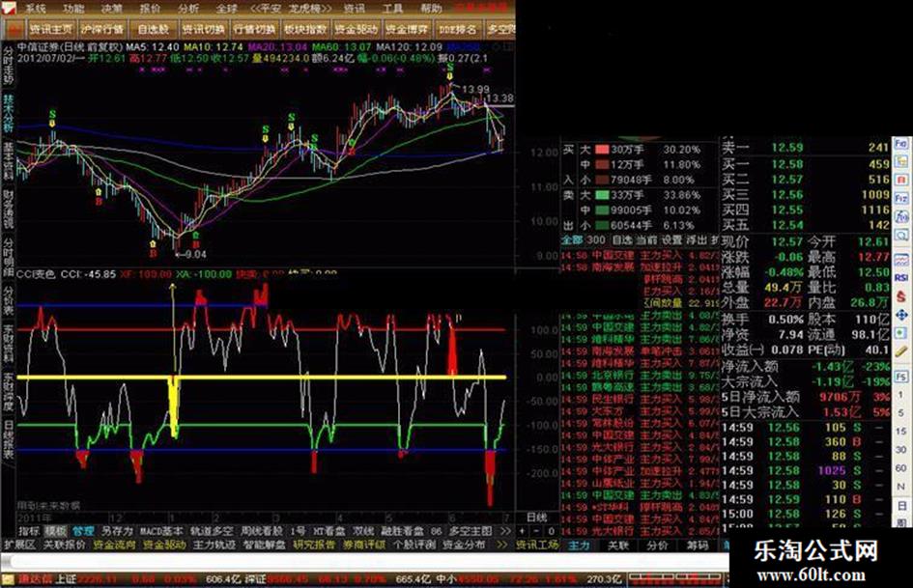Select the RSI indicator icon

pos(900,278)
